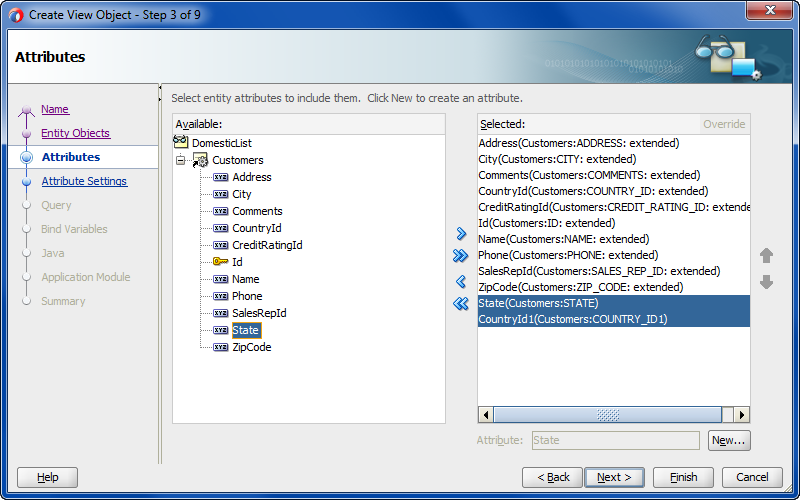Click the horizontal scrollbar right arrow
Viewport: 800px width, 500px height.
tap(742, 415)
